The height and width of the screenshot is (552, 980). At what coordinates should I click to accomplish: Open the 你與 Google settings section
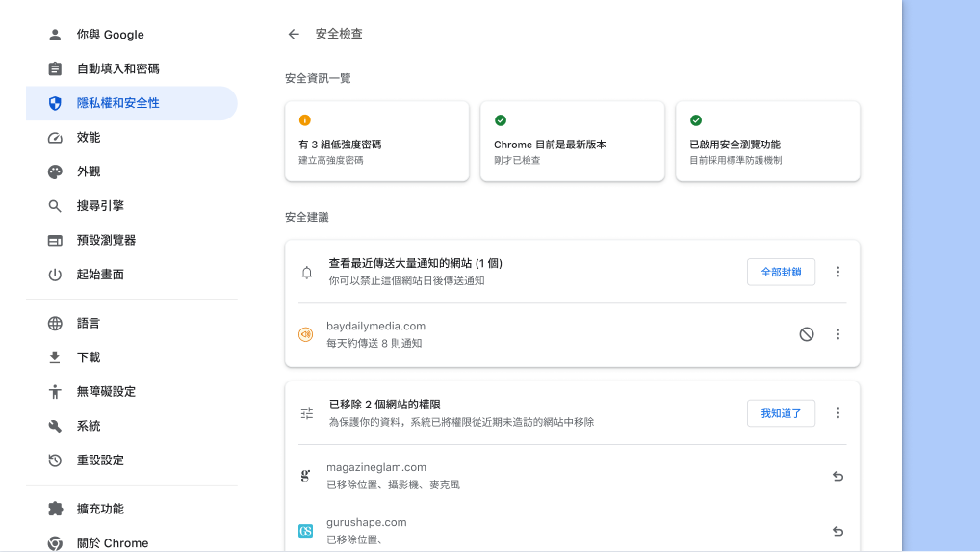tap(131, 35)
